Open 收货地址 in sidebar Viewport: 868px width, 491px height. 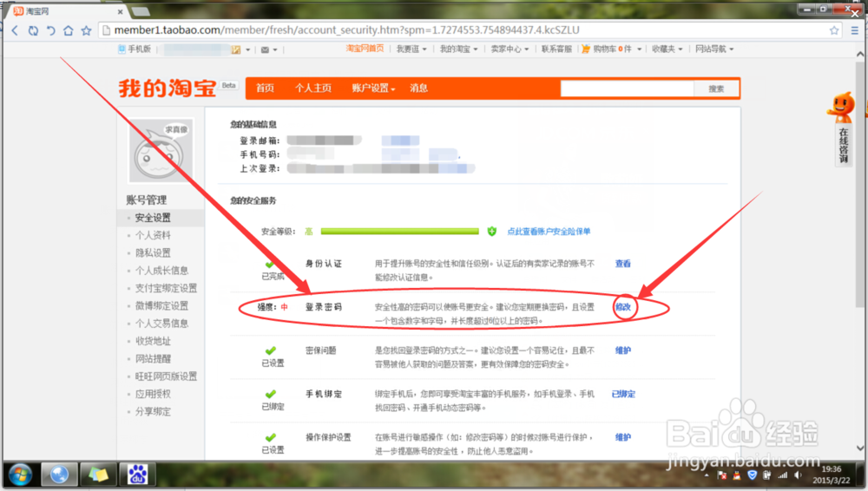click(153, 341)
